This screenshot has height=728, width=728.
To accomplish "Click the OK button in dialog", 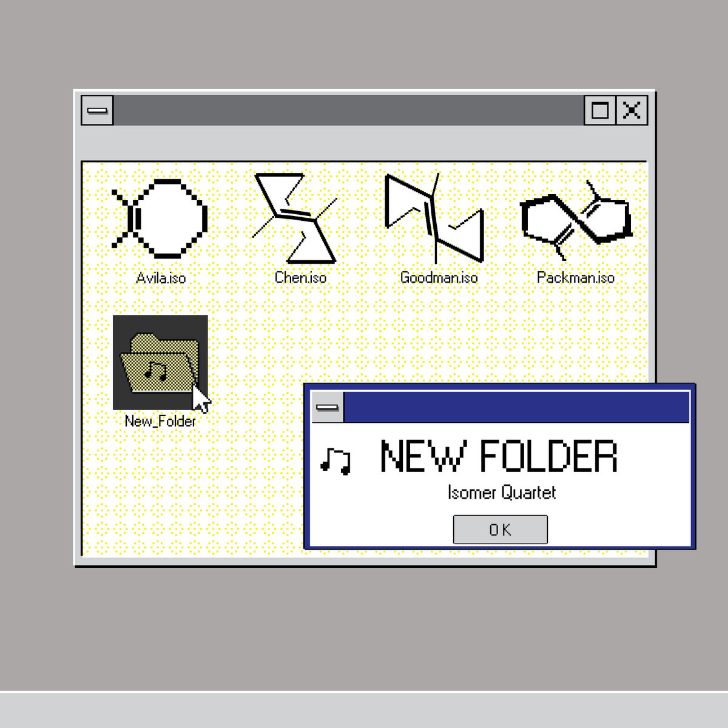I will [x=500, y=530].
